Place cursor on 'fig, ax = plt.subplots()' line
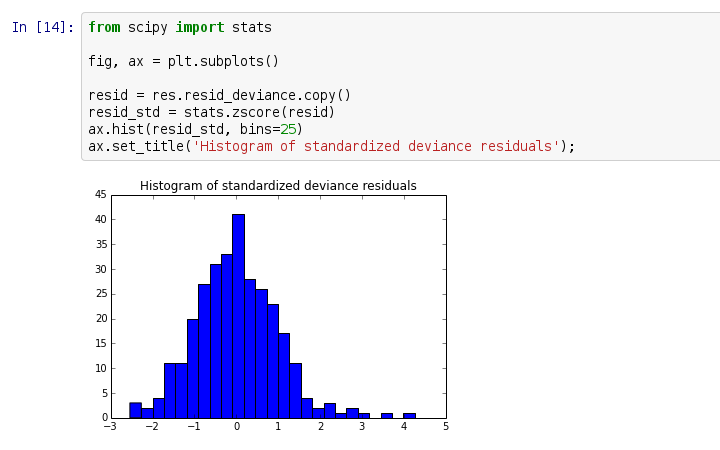720x450 pixels. 183,61
